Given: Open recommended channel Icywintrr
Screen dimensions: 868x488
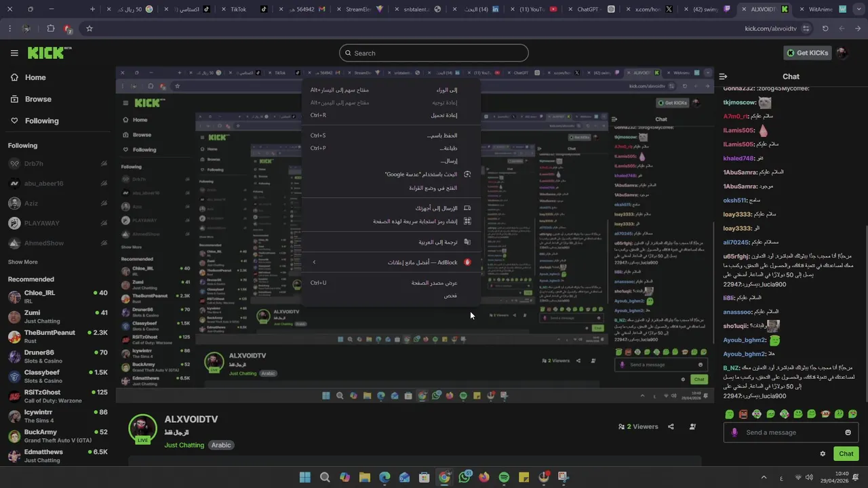Looking at the screenshot, I should [58, 415].
